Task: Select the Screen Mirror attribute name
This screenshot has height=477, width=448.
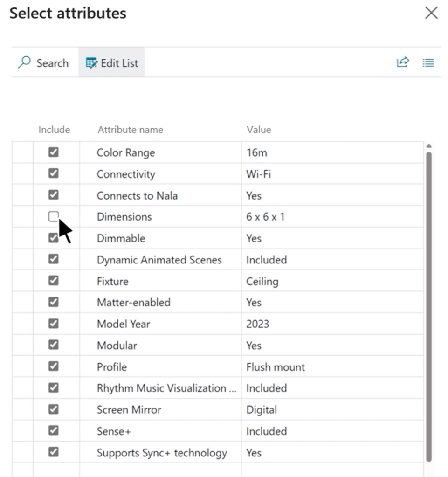Action: click(x=129, y=409)
